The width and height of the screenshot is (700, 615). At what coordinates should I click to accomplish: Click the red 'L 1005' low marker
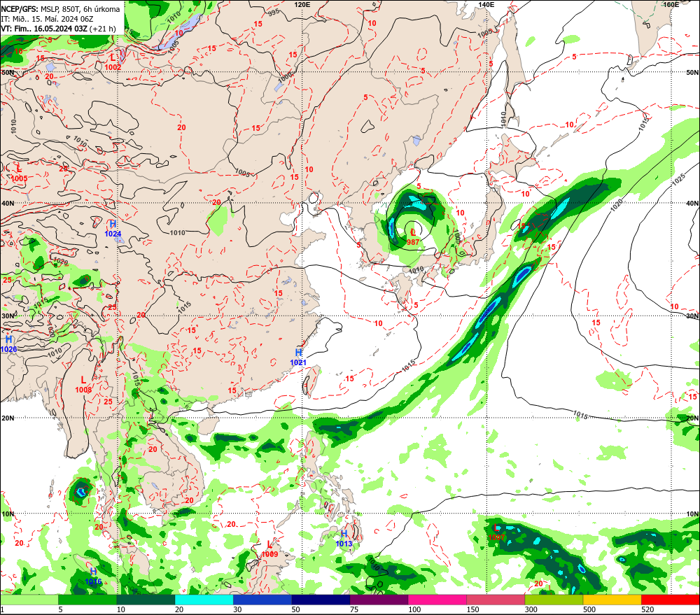point(19,173)
